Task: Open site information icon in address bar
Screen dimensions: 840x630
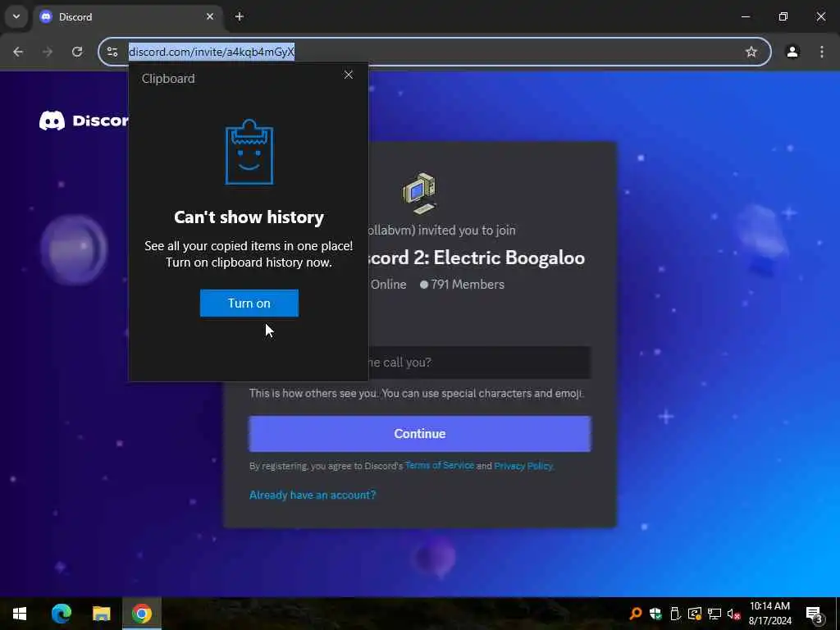Action: pos(112,52)
